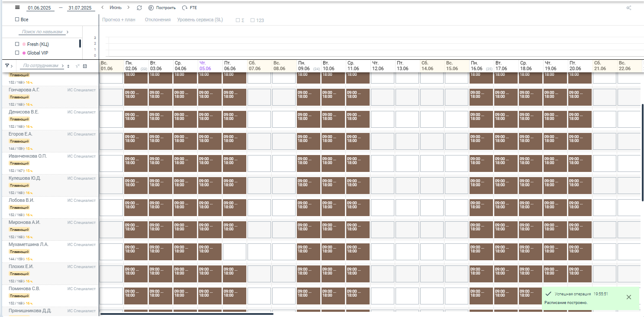Click the horizontal scrollbar below the schedule
This screenshot has height=317, width=644.
pyautogui.click(x=187, y=314)
